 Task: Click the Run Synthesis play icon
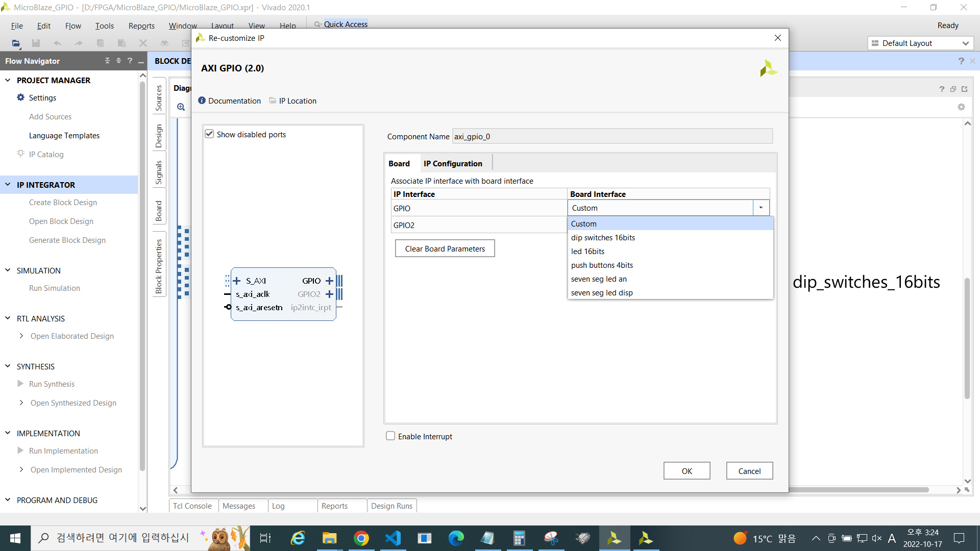pyautogui.click(x=20, y=384)
